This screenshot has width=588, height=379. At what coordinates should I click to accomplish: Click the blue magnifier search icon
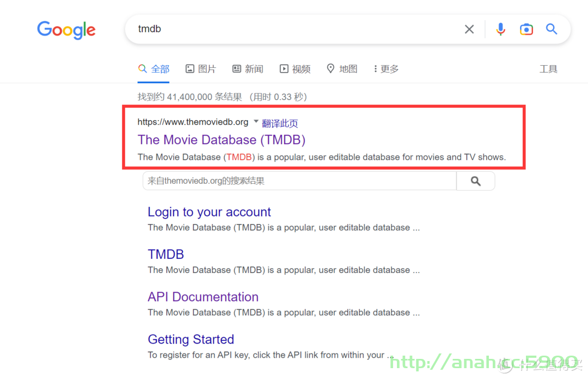click(x=551, y=29)
